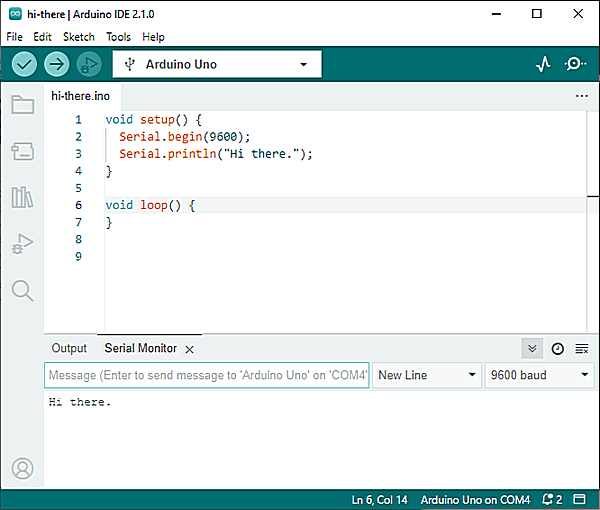Toggle bottom panel icon in the status bar
600x510 pixels.
579,499
